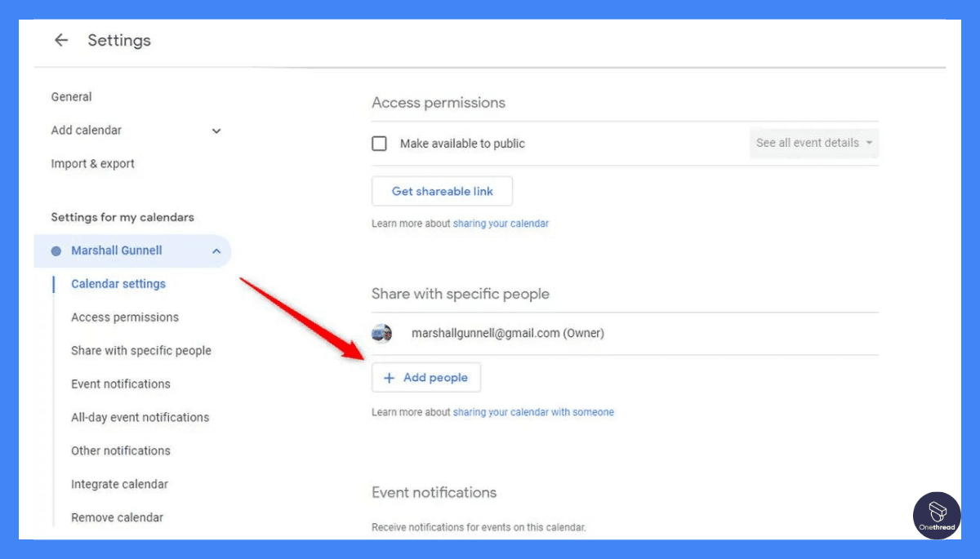
Task: Open Other notifications settings
Action: click(120, 450)
